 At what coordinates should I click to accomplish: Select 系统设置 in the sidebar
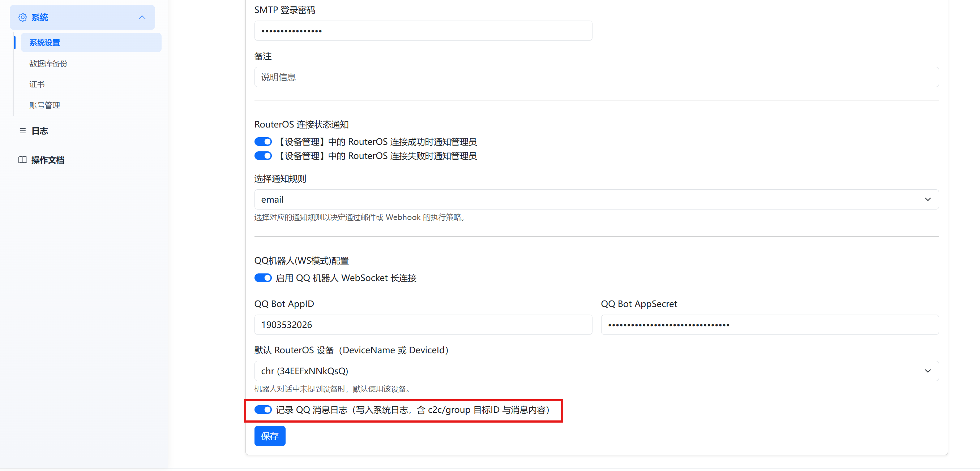[x=45, y=43]
